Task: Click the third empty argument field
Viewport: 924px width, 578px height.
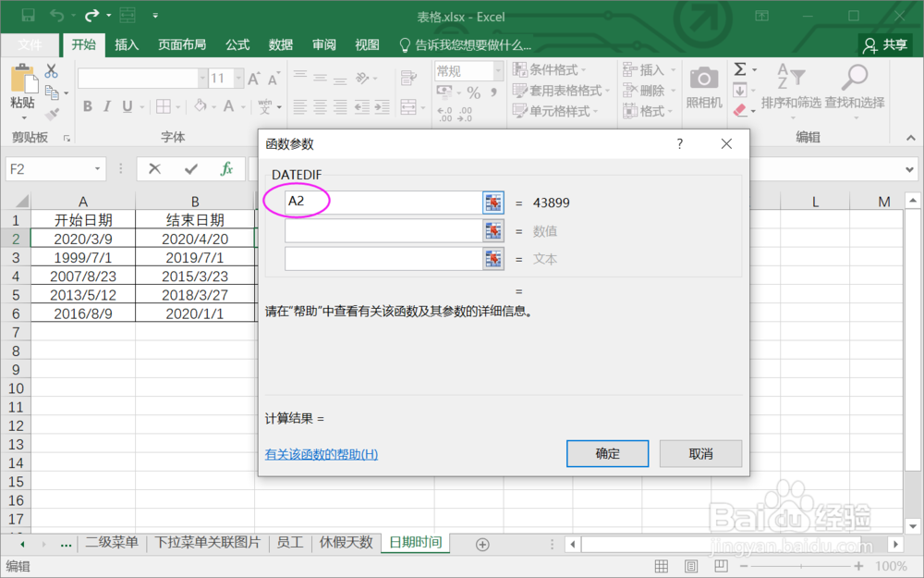Action: [x=383, y=259]
